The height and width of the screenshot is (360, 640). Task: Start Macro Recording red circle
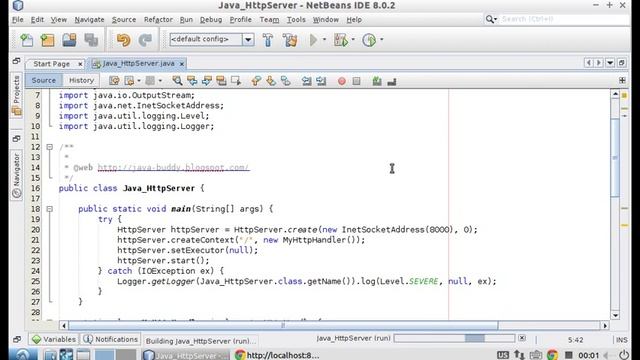[342, 81]
